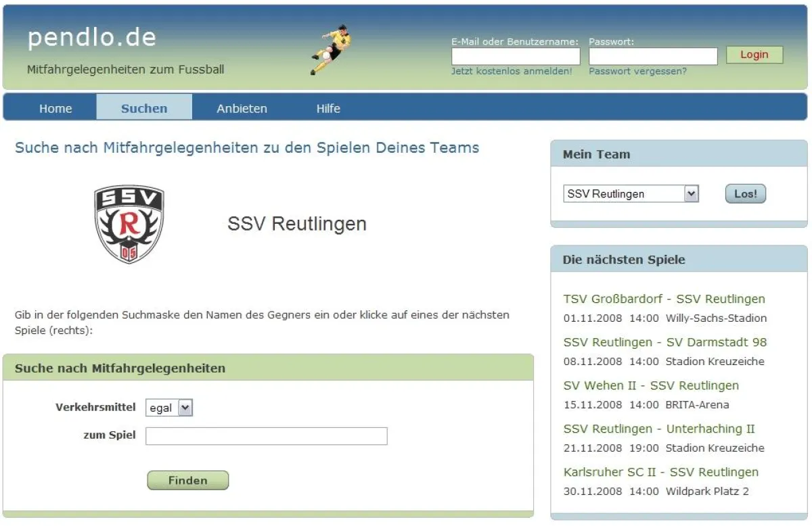The width and height of the screenshot is (812, 526).
Task: Go to the Hilfe section
Action: [328, 108]
